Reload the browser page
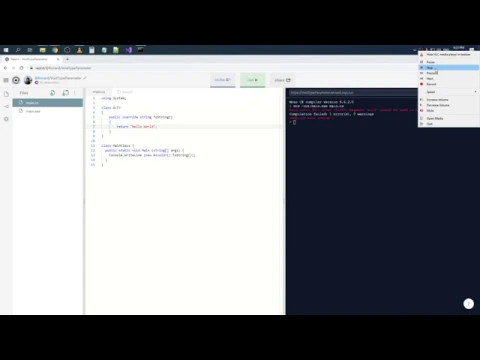 point(22,68)
